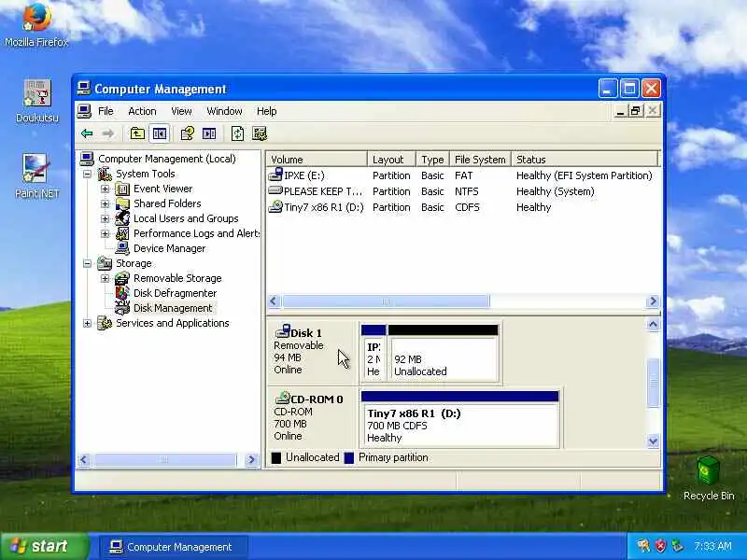Image resolution: width=747 pixels, height=560 pixels.
Task: Open Device Manager in the tree
Action: click(170, 248)
